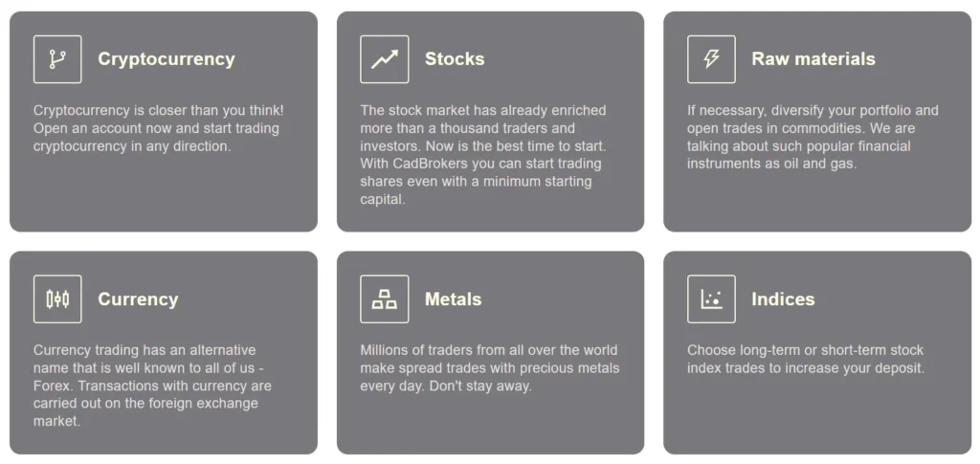Click the Stocks rising chart icon
980x464 pixels.
coord(384,59)
